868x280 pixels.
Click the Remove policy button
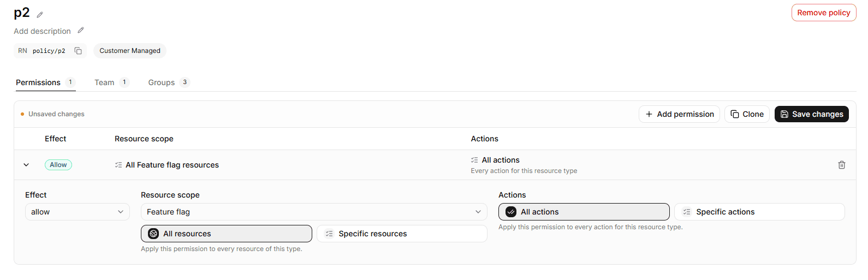coord(824,13)
